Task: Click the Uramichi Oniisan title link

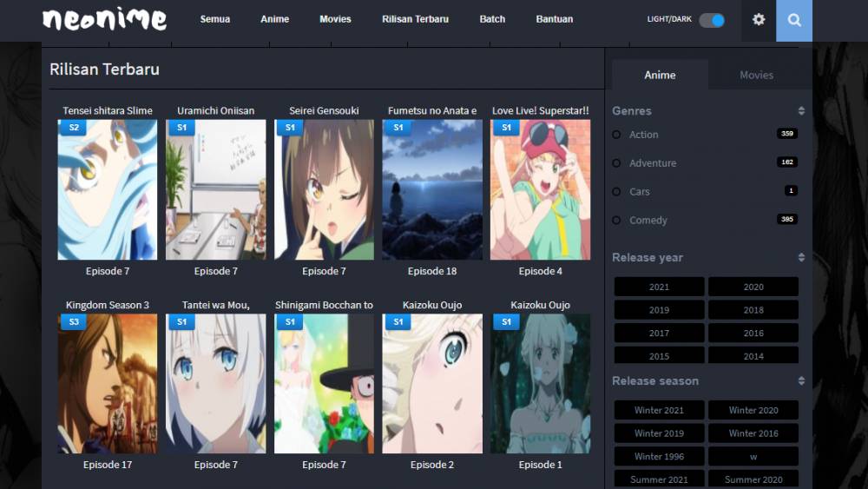Action: pyautogui.click(x=216, y=111)
